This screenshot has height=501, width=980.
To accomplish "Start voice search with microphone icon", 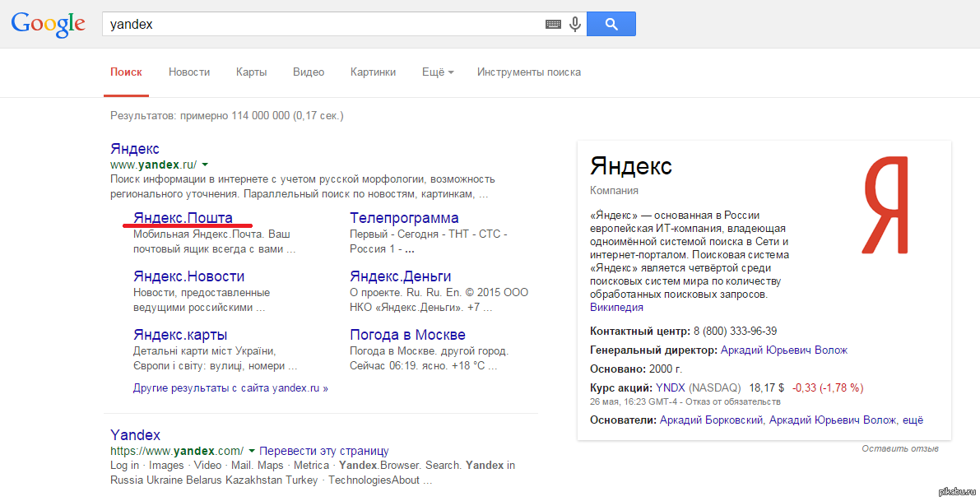I will point(575,25).
